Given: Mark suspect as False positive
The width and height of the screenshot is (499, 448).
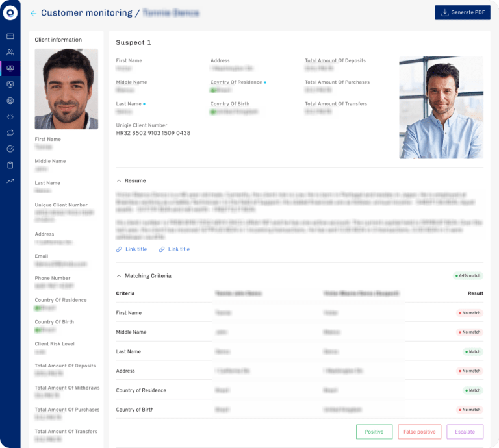Looking at the screenshot, I should tap(420, 432).
